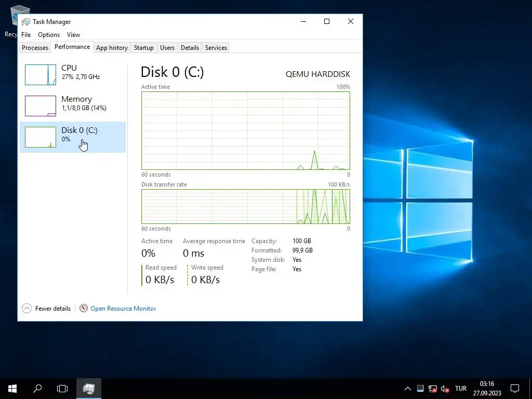Switch to the Services tab
This screenshot has width=532, height=399.
216,47
